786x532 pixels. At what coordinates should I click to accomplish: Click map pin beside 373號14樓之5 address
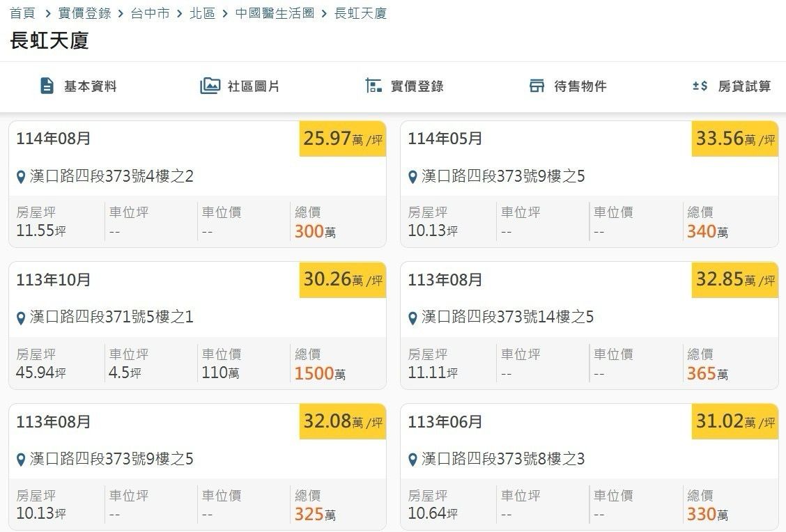point(413,318)
